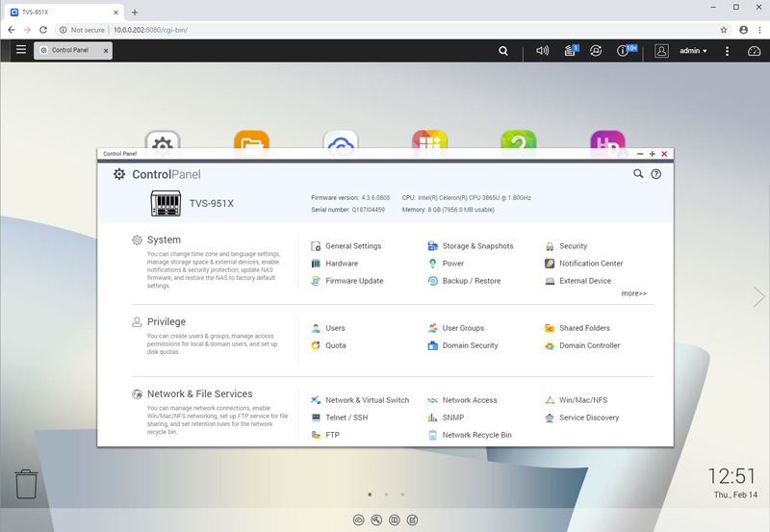The image size is (770, 532).
Task: Reload the browser page
Action: (x=43, y=30)
